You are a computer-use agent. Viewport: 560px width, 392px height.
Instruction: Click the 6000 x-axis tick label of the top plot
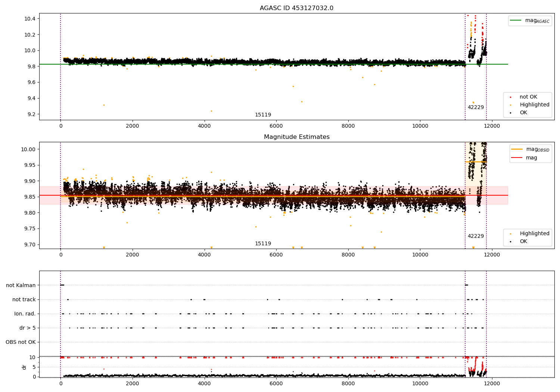(x=276, y=126)
